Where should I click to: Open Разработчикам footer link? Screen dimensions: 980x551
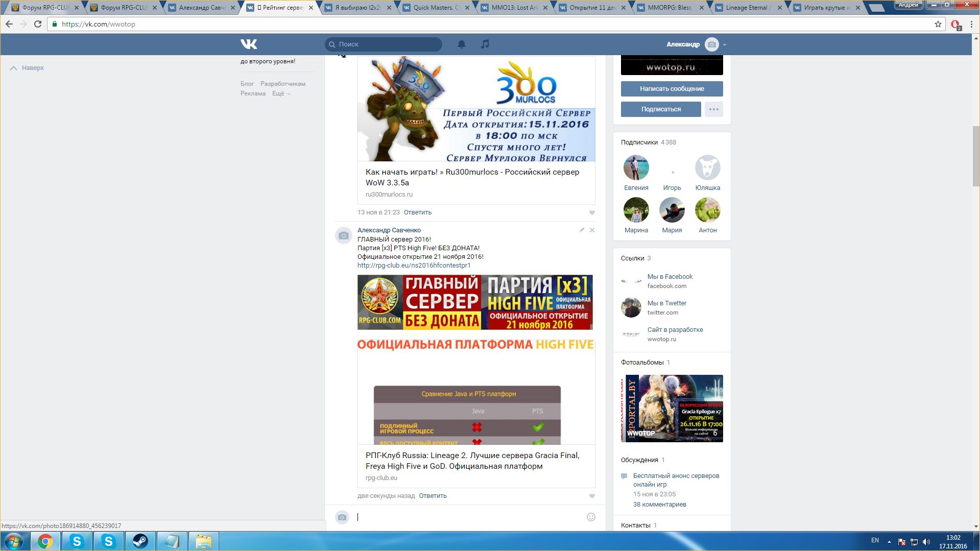(283, 84)
